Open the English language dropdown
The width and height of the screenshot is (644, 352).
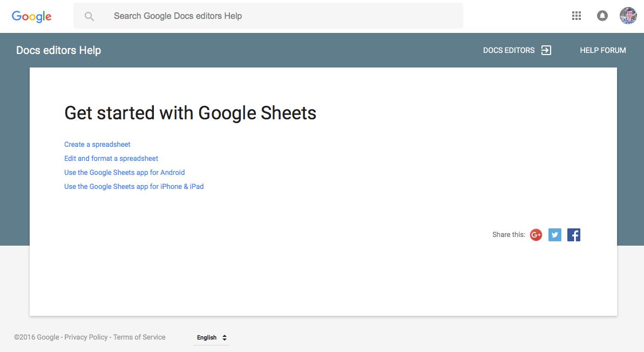click(211, 337)
